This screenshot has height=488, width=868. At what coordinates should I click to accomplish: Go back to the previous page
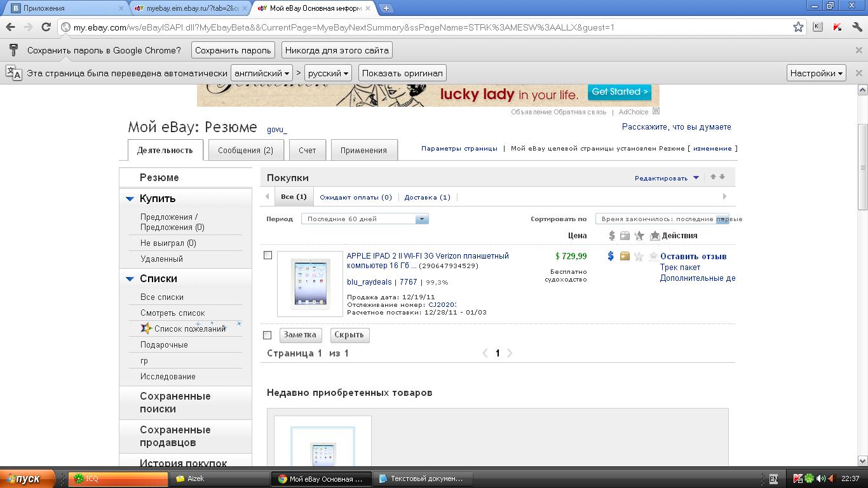[10, 27]
